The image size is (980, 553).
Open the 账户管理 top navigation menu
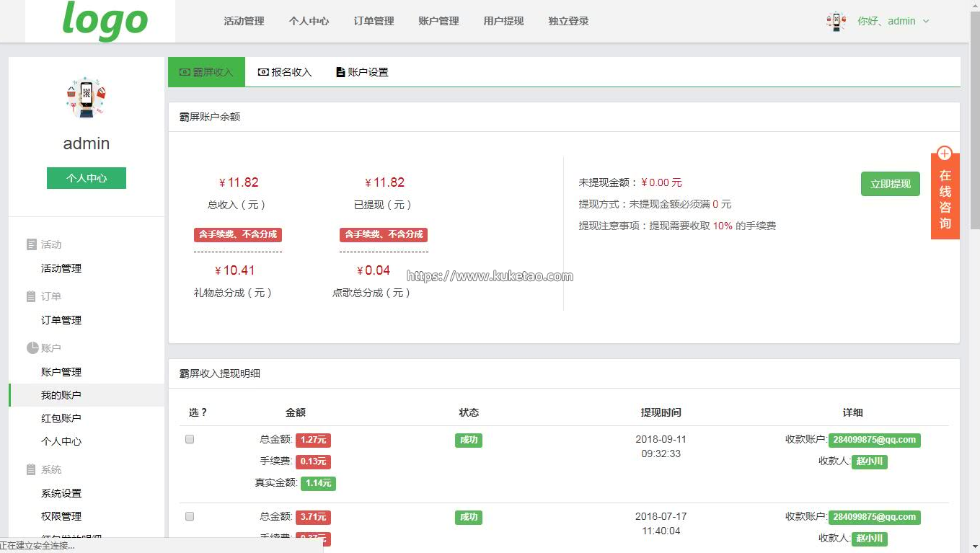[x=438, y=22]
